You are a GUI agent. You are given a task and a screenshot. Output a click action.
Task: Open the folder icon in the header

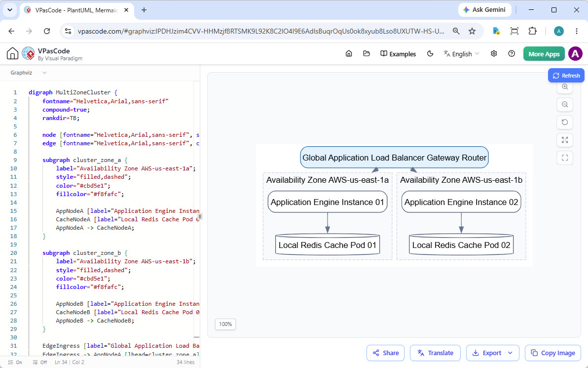(x=367, y=54)
